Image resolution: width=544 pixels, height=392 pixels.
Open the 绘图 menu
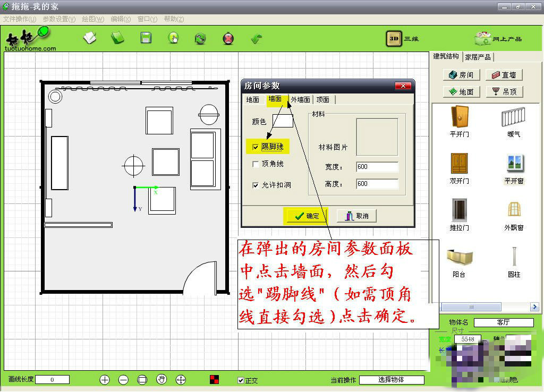coord(93,19)
